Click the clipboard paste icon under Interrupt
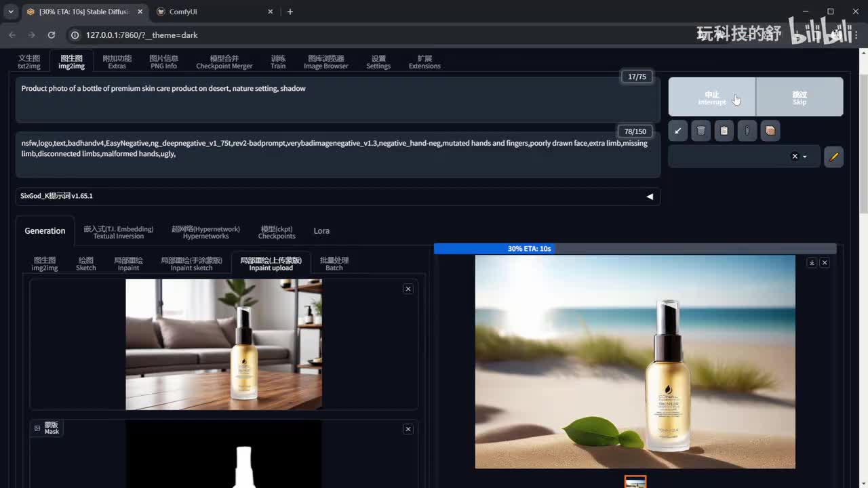The width and height of the screenshot is (868, 488). coord(724,131)
